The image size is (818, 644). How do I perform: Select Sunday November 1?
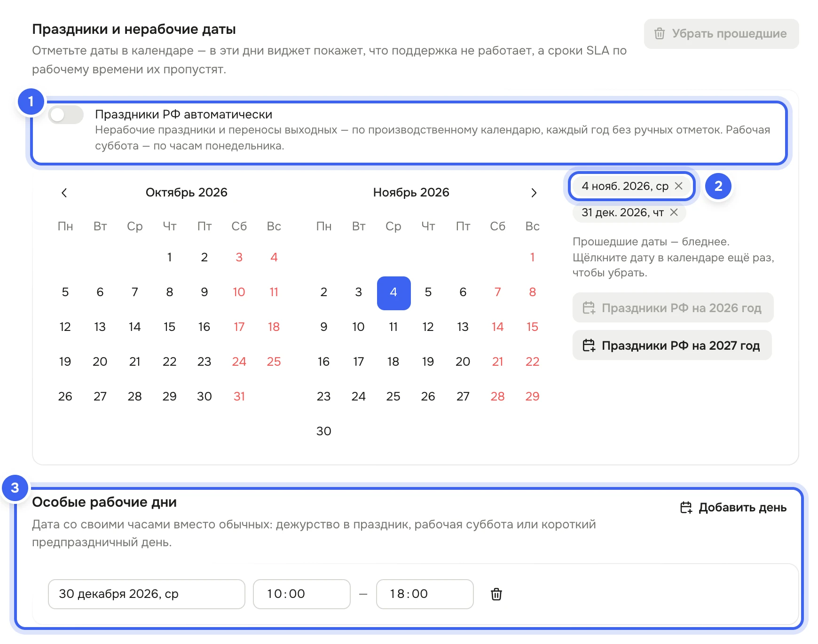pos(533,258)
